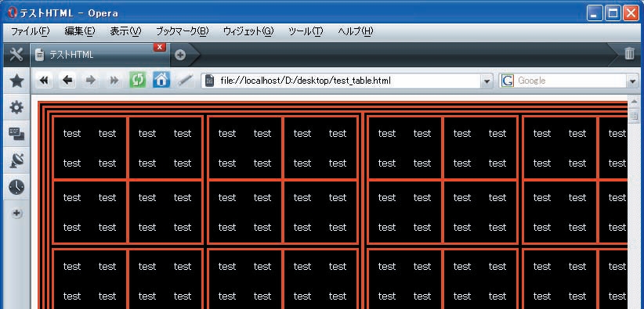Viewport: 644px width, 309px height.
Task: Go back using the Back arrow
Action: tap(67, 81)
